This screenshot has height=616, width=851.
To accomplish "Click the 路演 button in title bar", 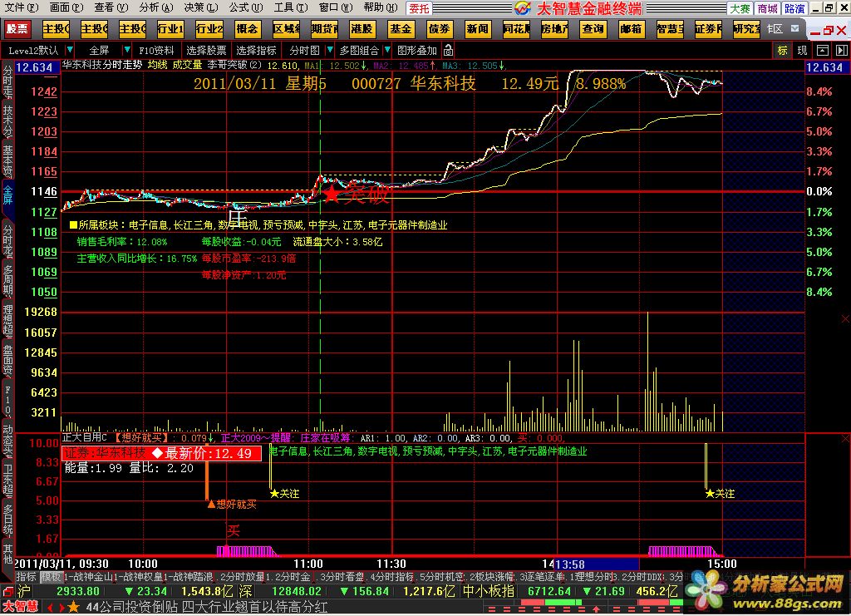I will (x=794, y=8).
